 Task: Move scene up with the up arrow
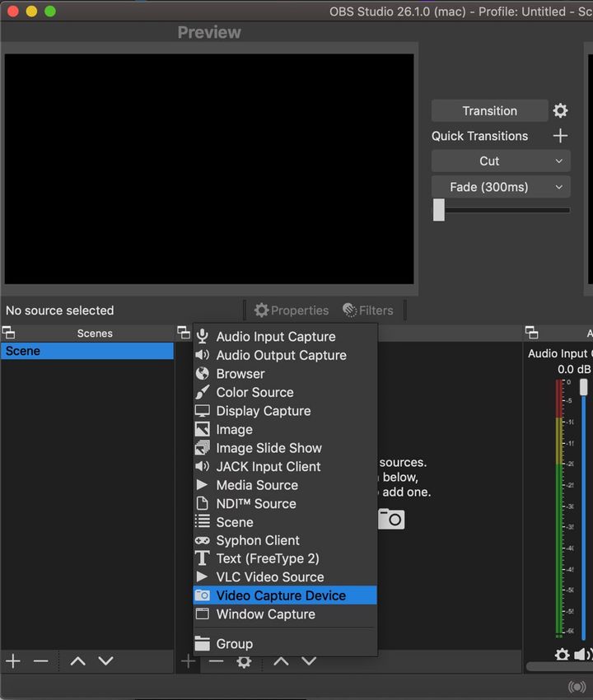(78, 660)
